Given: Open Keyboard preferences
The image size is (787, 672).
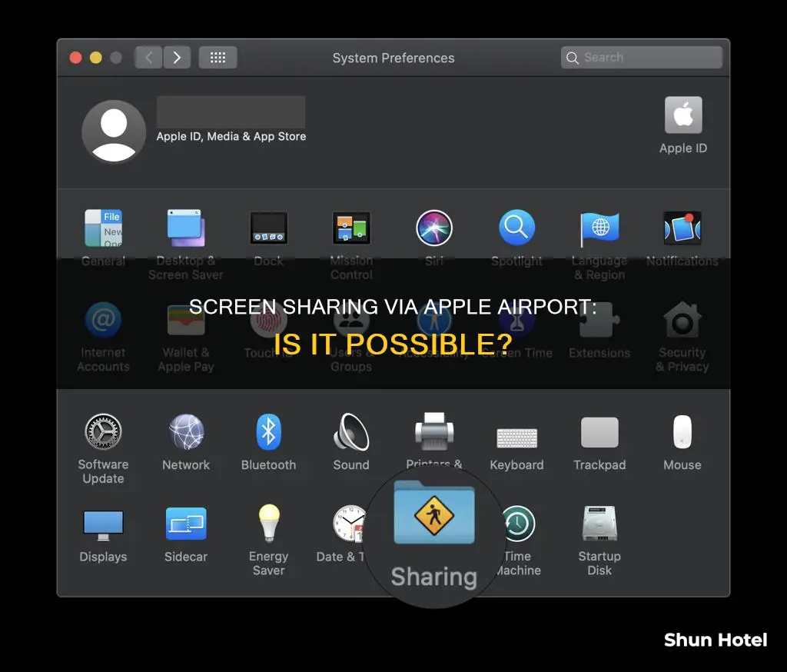Looking at the screenshot, I should tap(516, 438).
